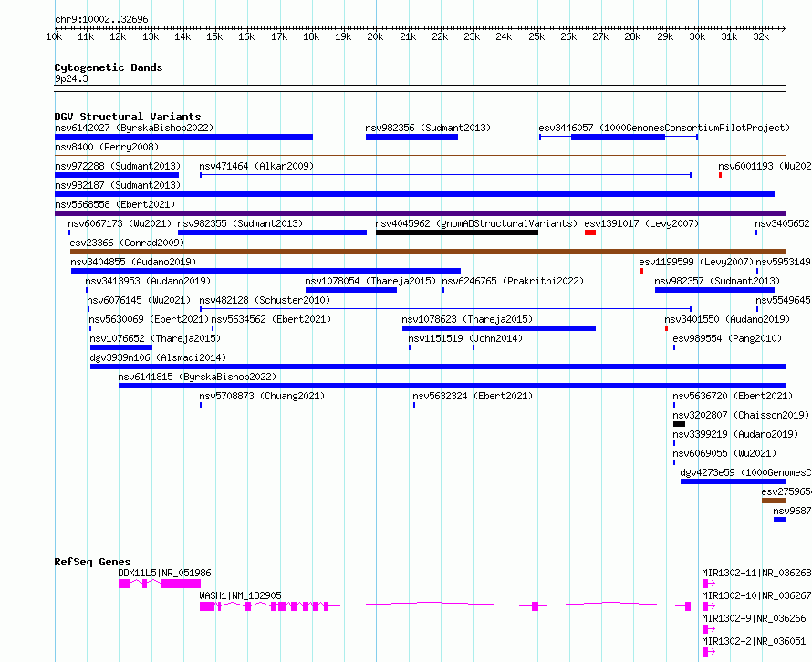Click nsv6069055 (Wu2021) label
The height and width of the screenshot is (662, 812).
[724, 453]
